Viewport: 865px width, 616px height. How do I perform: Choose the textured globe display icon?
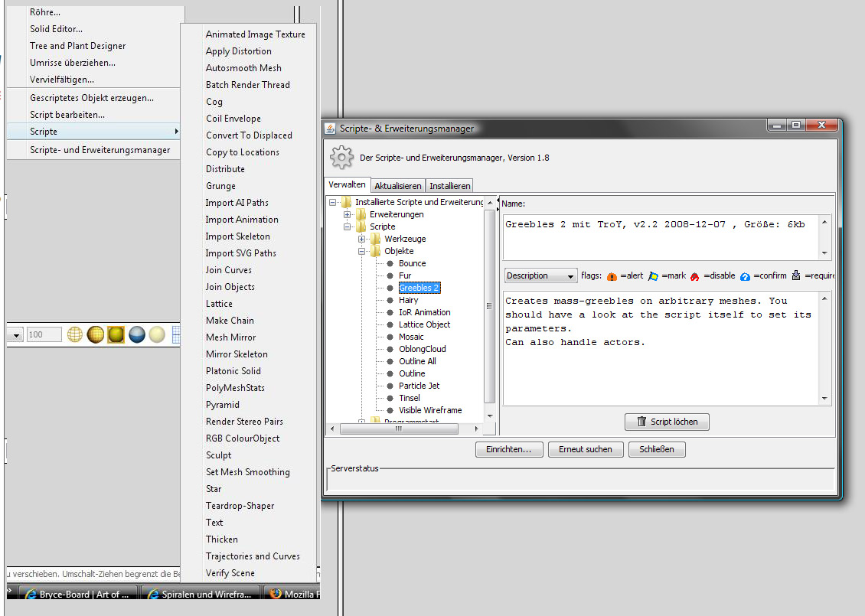tap(96, 334)
